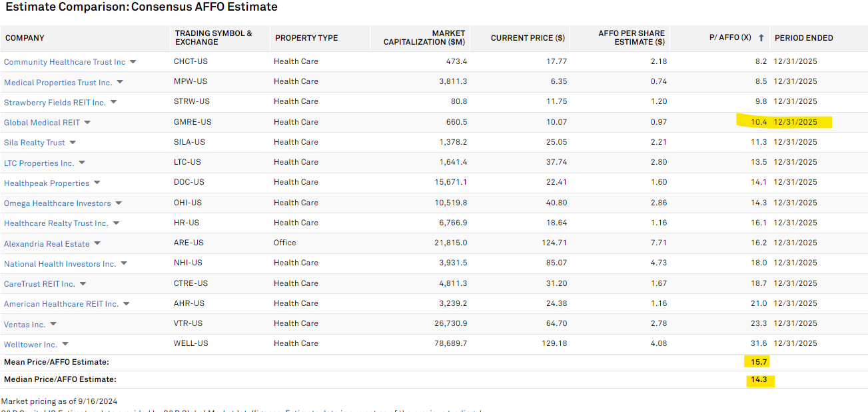Select the MPW-US ticker cell

[x=191, y=81]
